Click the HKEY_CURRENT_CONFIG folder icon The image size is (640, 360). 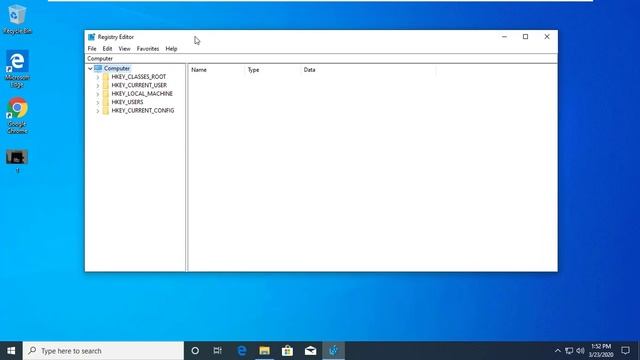pyautogui.click(x=106, y=111)
